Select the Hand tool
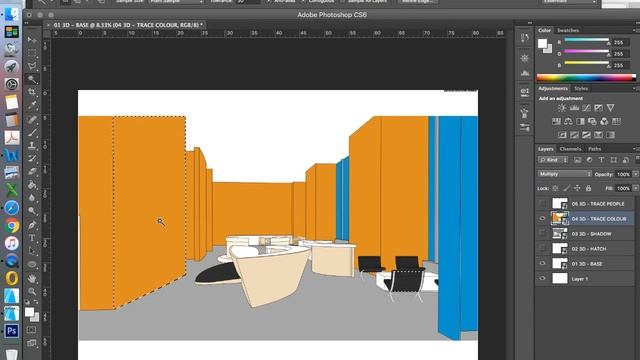 pyautogui.click(x=32, y=278)
